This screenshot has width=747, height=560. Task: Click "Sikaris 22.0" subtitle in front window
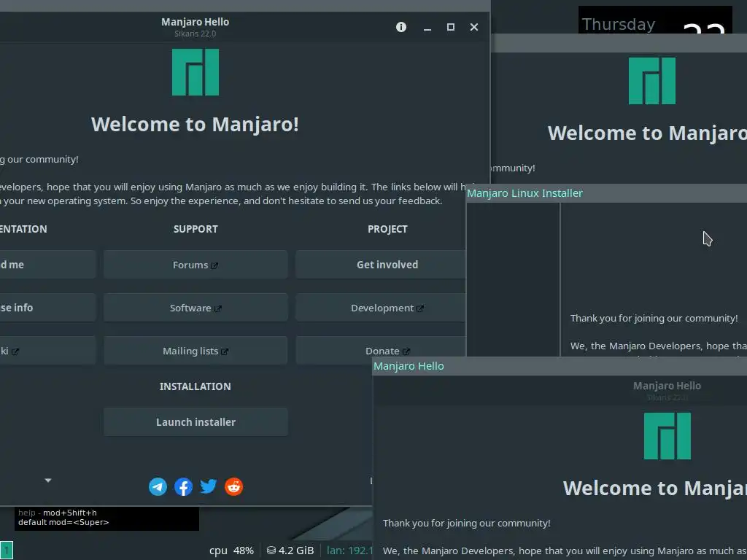pos(195,34)
